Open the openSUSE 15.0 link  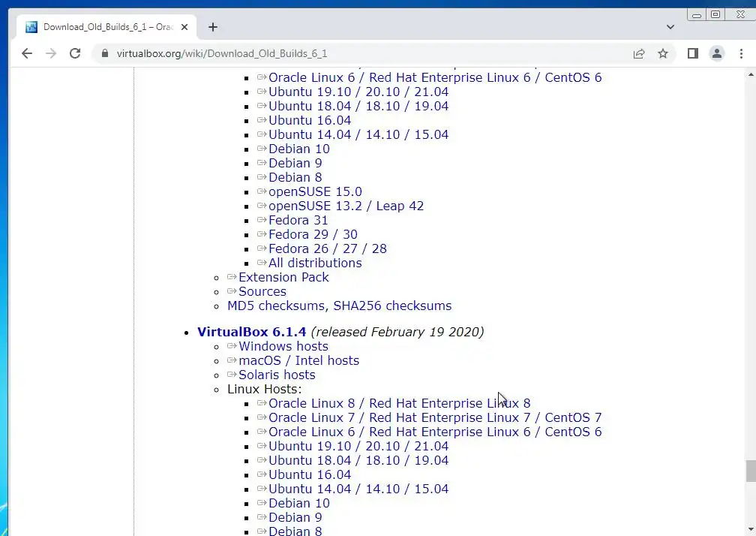pos(315,192)
